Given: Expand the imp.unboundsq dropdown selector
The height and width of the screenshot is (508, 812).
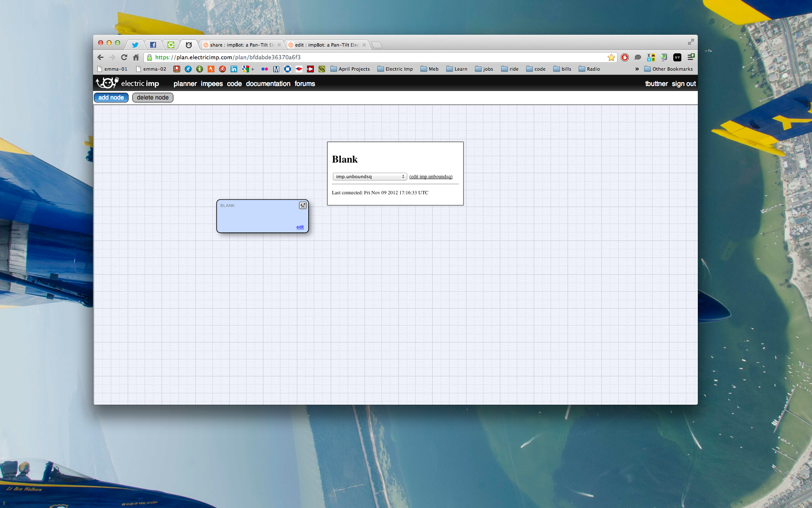Looking at the screenshot, I should [x=402, y=176].
